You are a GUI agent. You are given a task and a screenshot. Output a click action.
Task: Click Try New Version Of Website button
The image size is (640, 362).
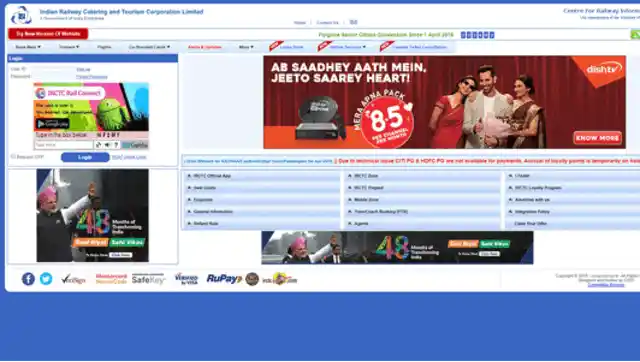point(48,34)
